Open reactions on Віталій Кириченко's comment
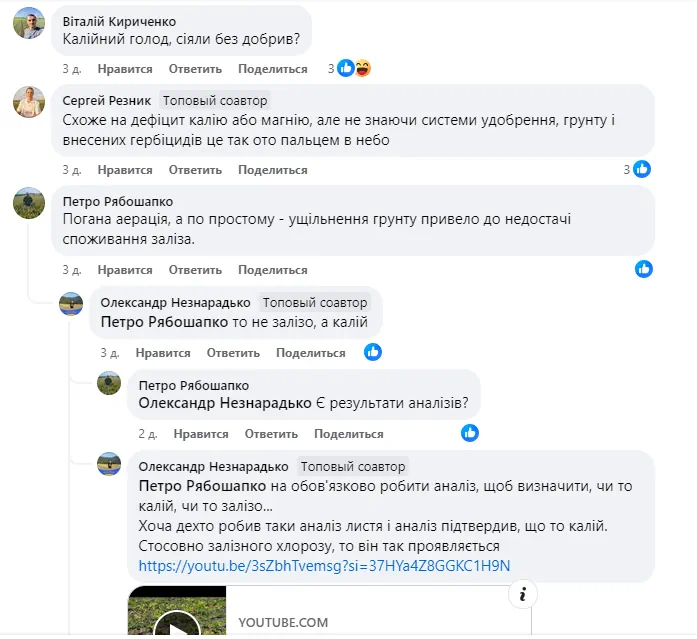697x639 pixels. (x=353, y=69)
